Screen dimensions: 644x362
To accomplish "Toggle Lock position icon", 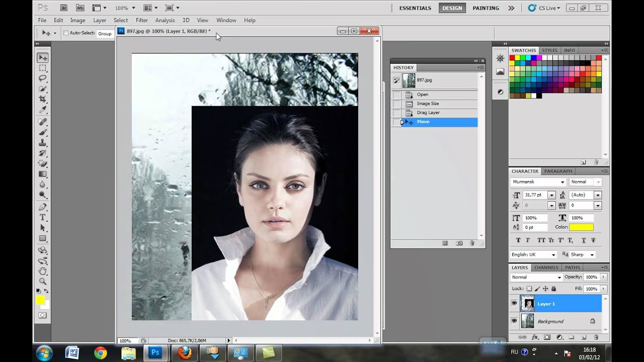I will click(545, 289).
